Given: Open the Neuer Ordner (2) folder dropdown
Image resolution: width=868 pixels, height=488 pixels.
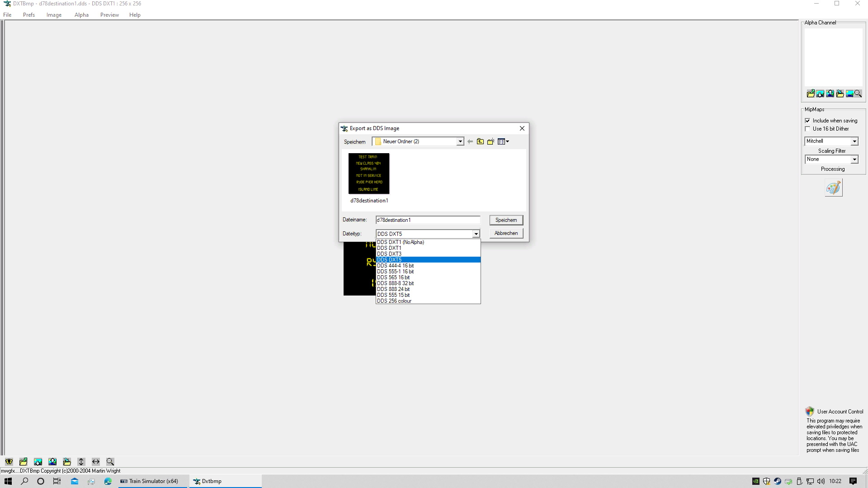Looking at the screenshot, I should click(460, 141).
